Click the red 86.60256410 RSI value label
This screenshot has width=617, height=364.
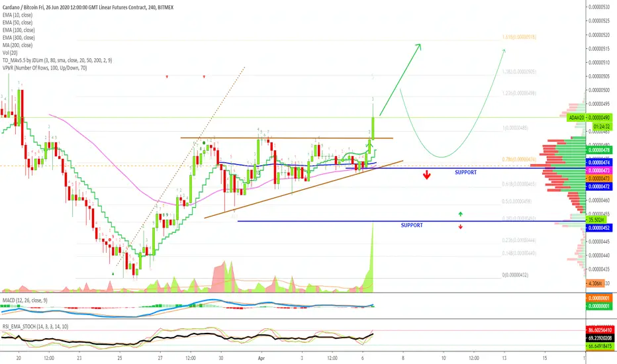(599, 330)
